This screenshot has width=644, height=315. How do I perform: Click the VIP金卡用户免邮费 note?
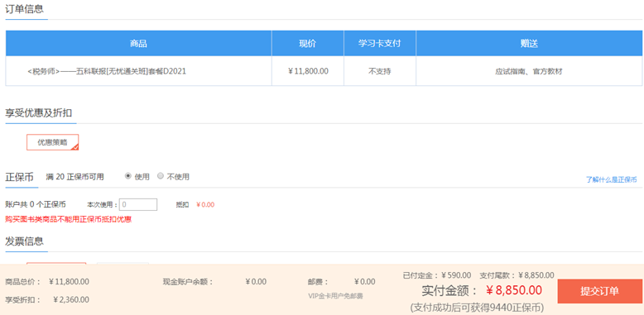(335, 296)
